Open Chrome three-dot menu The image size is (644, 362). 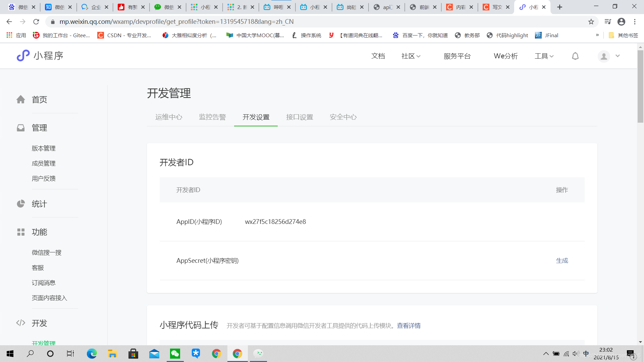[635, 22]
